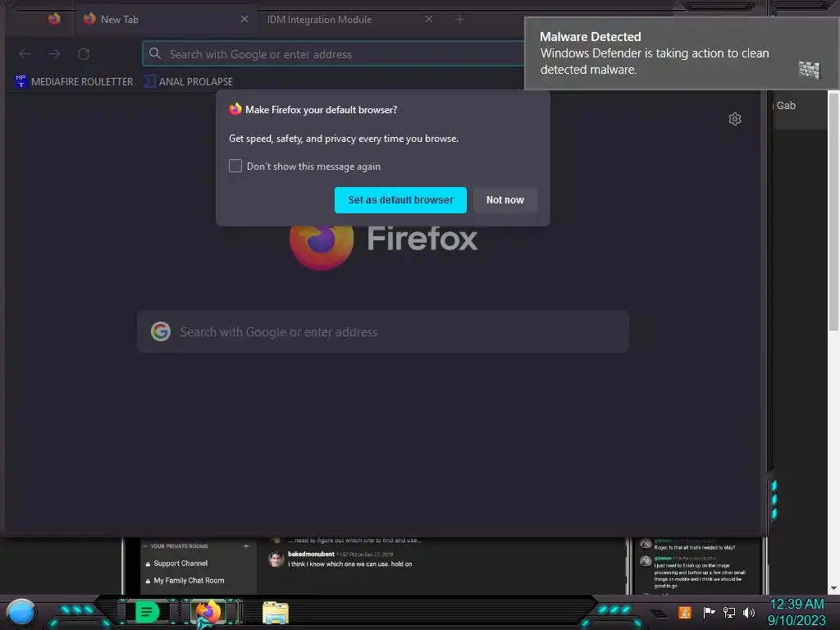Click Windows Defender icon in notification
Viewport: 840px width, 630px height.
(x=810, y=70)
